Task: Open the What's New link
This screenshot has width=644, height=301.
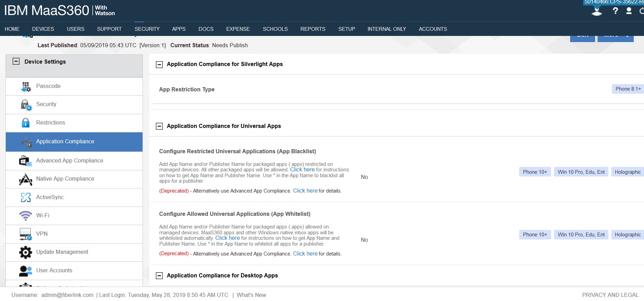Action: click(251, 295)
